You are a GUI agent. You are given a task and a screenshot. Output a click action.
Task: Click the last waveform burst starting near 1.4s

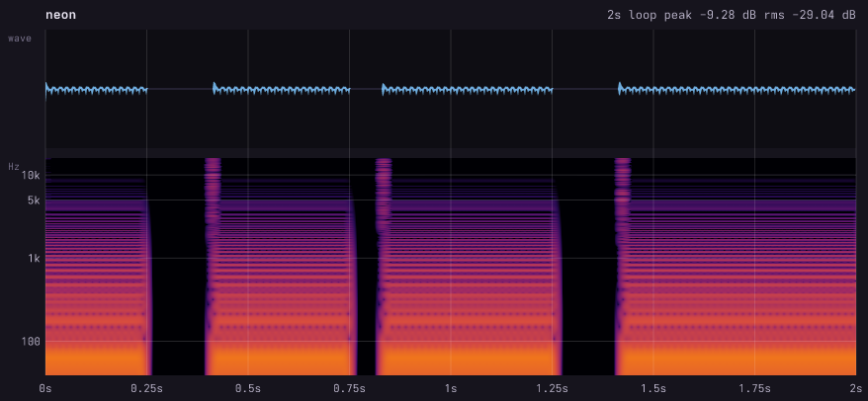click(x=737, y=89)
